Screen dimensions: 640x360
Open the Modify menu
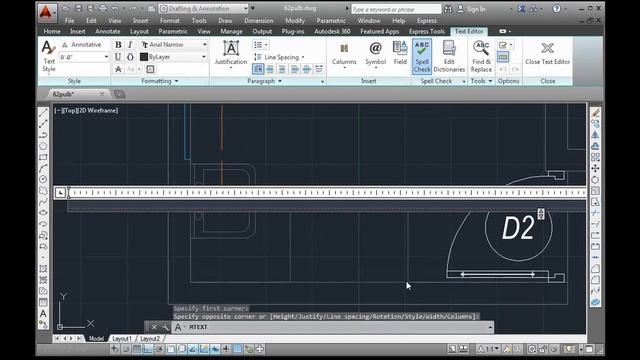[x=295, y=20]
